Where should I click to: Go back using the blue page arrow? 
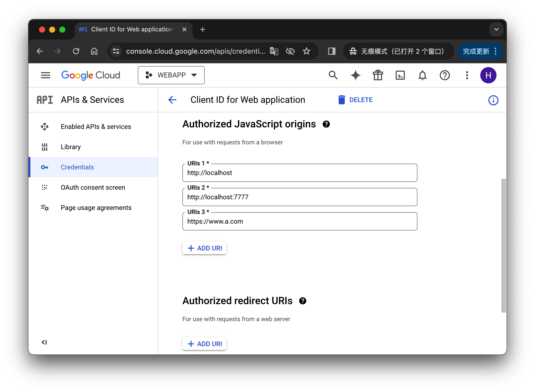click(x=172, y=100)
